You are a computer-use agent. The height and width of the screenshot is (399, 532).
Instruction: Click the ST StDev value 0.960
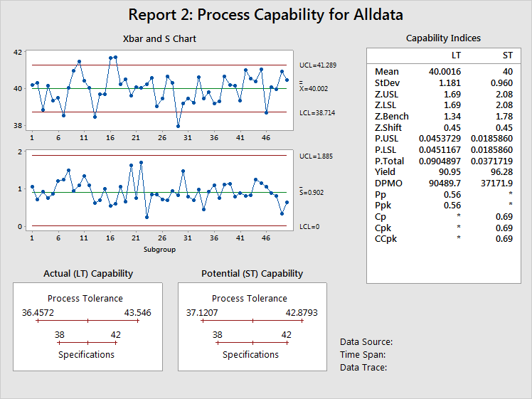tap(501, 83)
